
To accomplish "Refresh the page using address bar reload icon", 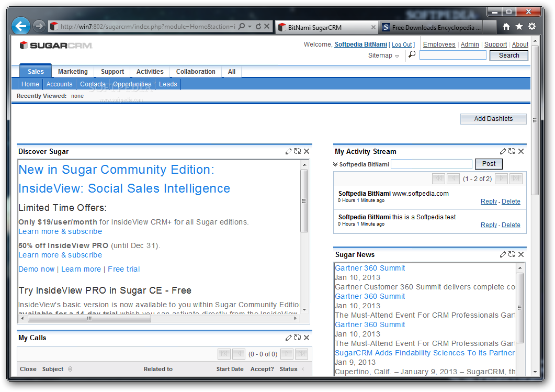I will coord(258,27).
